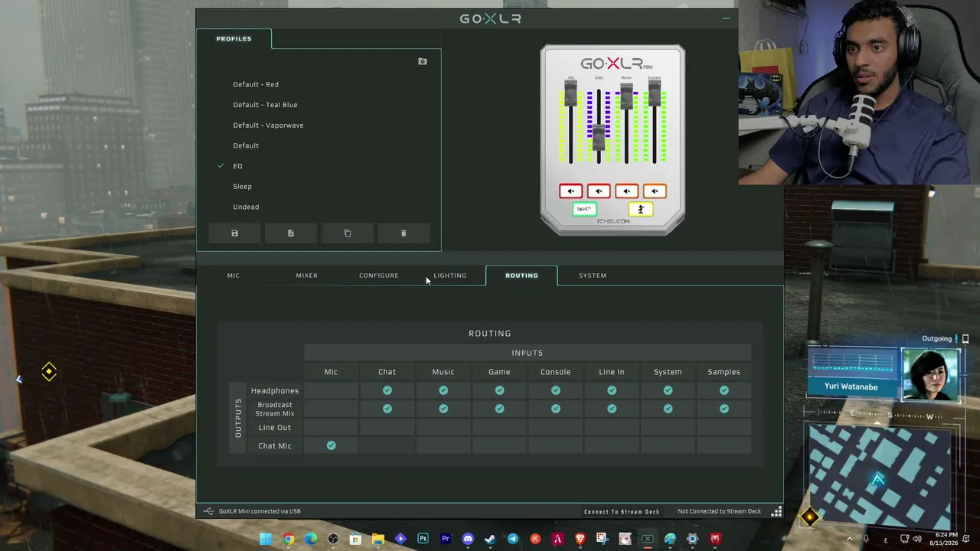Open Windows Settings gear in the taskbar
Viewport: 980px width, 551px height.
[692, 539]
